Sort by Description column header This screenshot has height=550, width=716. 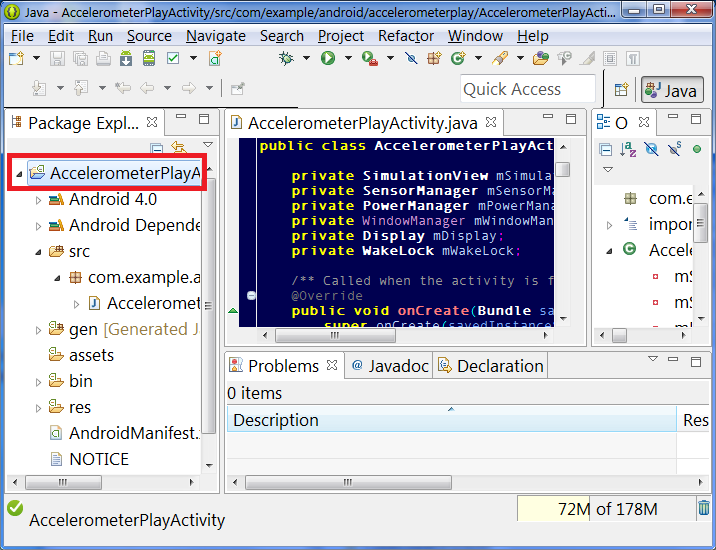[452, 420]
